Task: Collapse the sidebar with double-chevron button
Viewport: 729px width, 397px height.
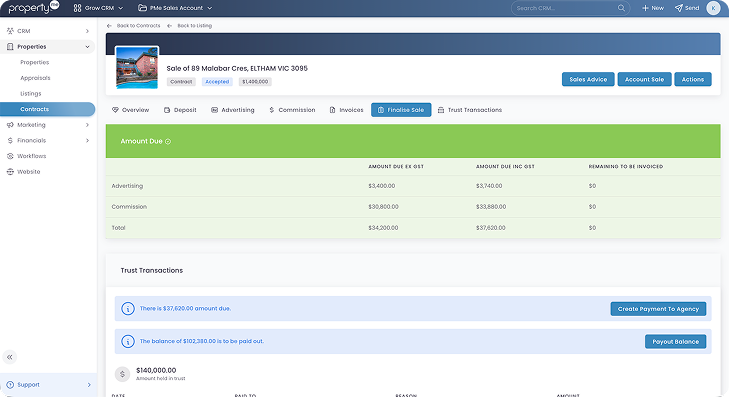Action: pyautogui.click(x=10, y=357)
